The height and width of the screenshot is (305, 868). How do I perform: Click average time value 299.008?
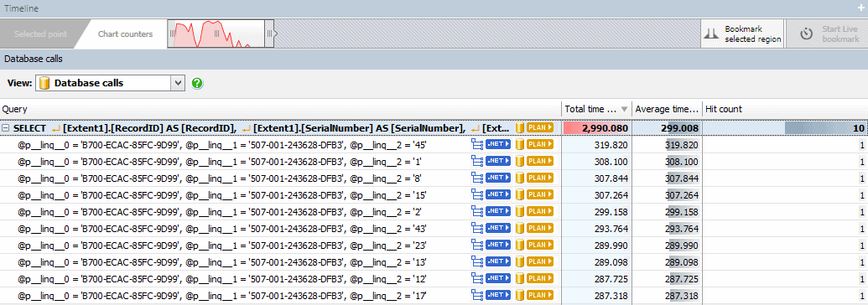coord(680,128)
